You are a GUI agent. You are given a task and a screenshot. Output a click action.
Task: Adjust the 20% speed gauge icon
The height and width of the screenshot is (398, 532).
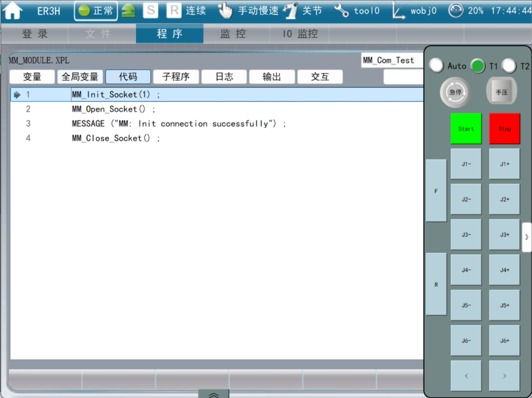pyautogui.click(x=456, y=10)
